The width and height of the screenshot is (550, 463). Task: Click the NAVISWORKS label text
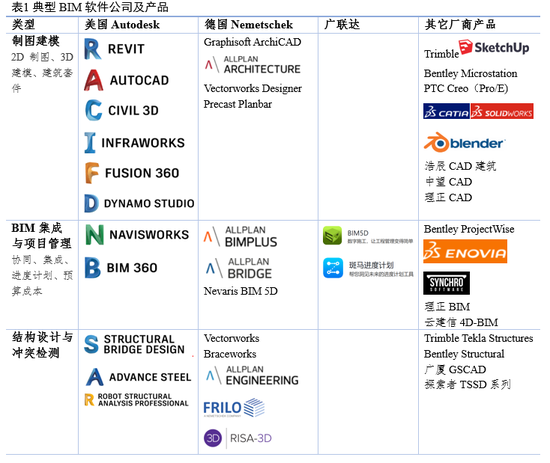point(149,235)
